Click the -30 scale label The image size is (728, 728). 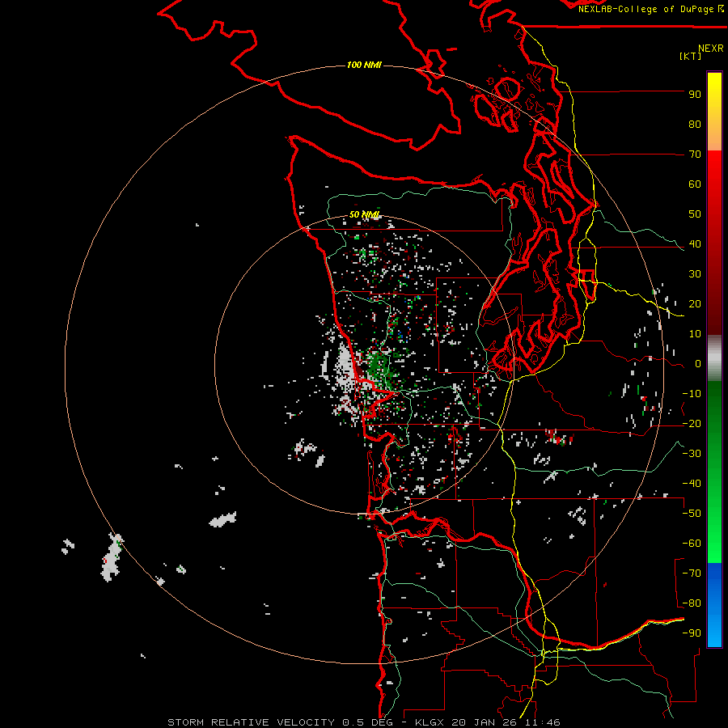tap(692, 454)
